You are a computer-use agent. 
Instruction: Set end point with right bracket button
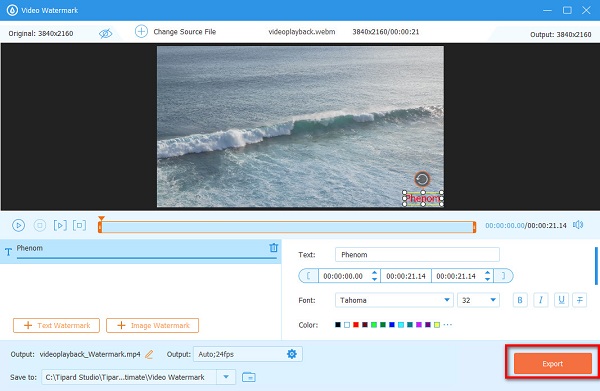click(x=504, y=276)
